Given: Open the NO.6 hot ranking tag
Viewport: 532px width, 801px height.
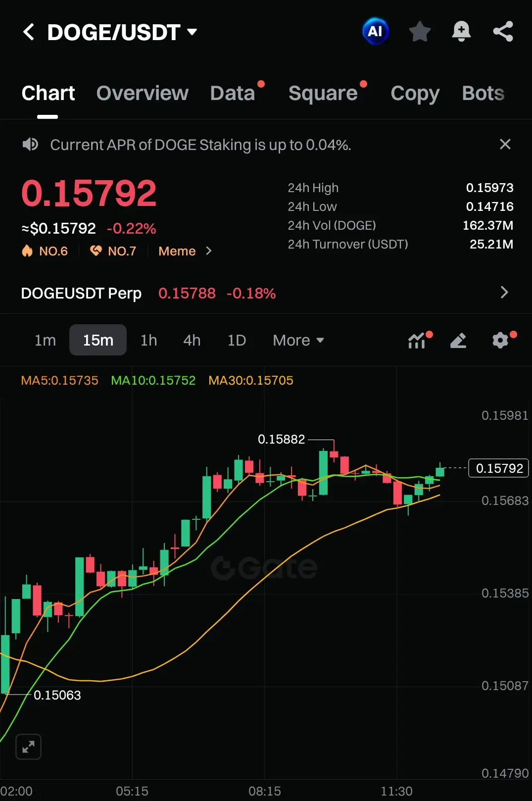Looking at the screenshot, I should coord(45,251).
